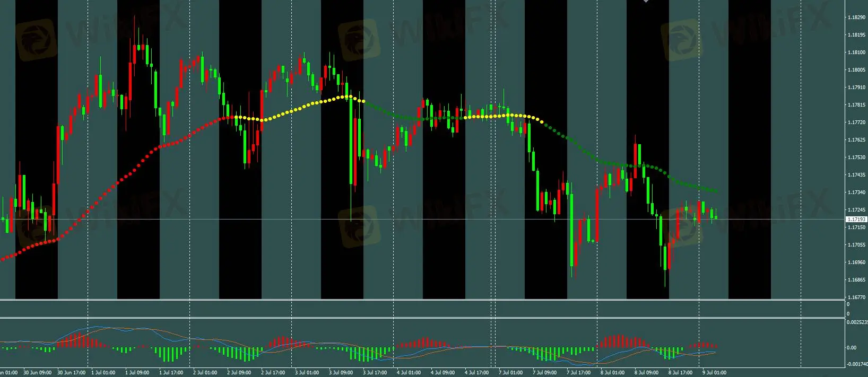Click the 0.00 MACD scale label

click(x=852, y=348)
